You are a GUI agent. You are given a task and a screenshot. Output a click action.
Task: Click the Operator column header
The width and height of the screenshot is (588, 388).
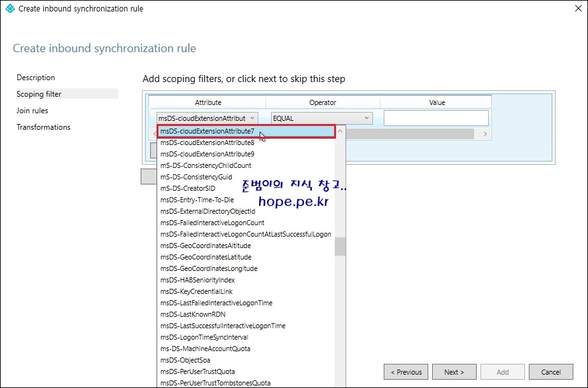point(323,102)
